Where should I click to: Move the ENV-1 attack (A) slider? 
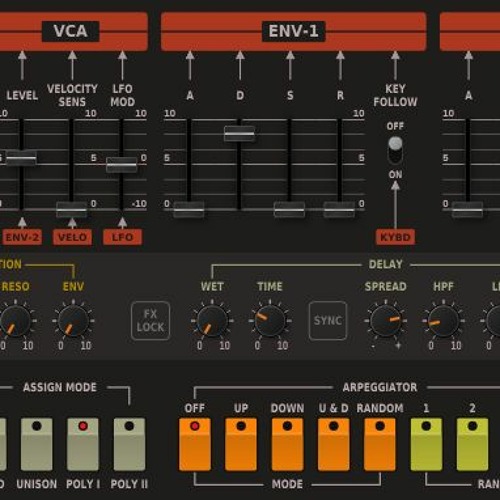189,210
